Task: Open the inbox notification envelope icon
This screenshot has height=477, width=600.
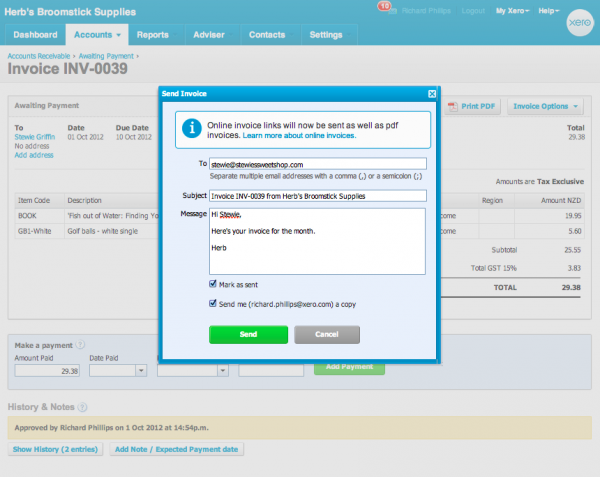Action: (383, 9)
